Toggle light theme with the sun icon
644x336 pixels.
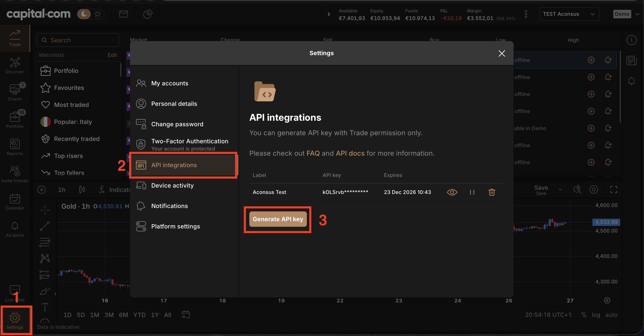point(98,14)
